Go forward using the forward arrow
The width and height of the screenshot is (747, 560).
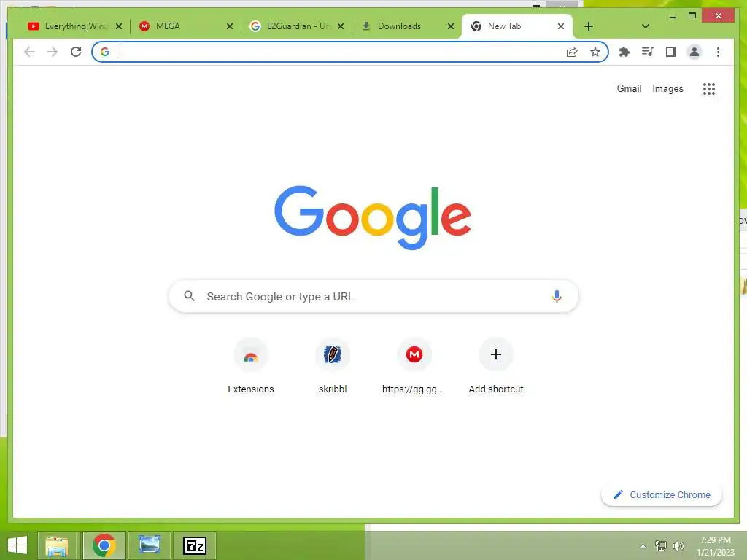53,52
